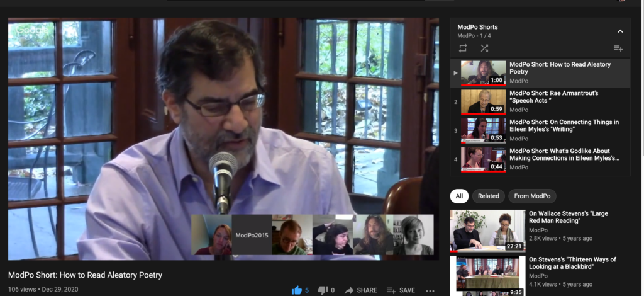Click the '106 views • Dec 29, 2020' text
644x296 pixels.
(43, 290)
